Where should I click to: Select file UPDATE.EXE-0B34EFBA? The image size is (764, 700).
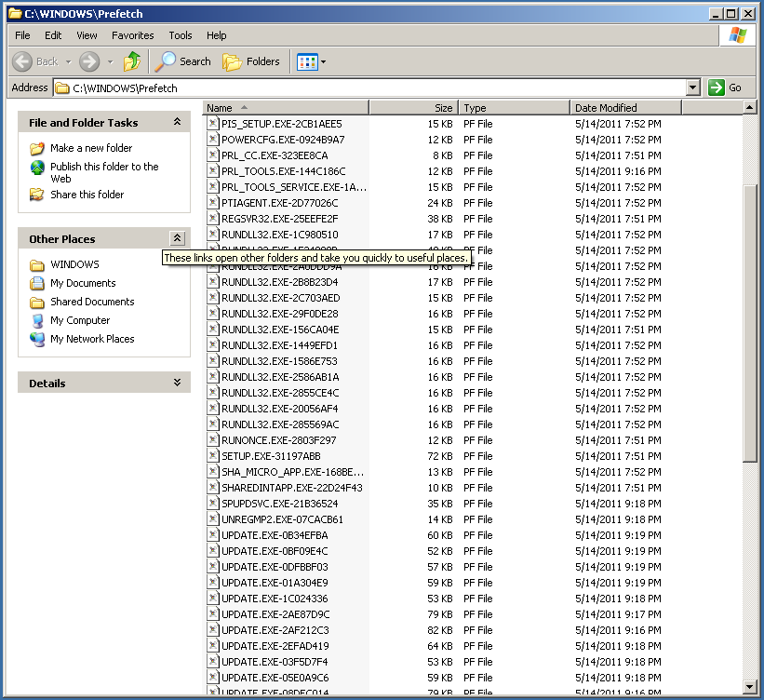click(275, 535)
